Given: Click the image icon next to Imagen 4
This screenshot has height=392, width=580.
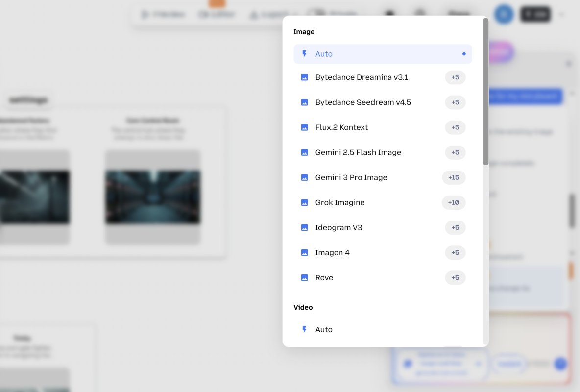Looking at the screenshot, I should pyautogui.click(x=304, y=252).
